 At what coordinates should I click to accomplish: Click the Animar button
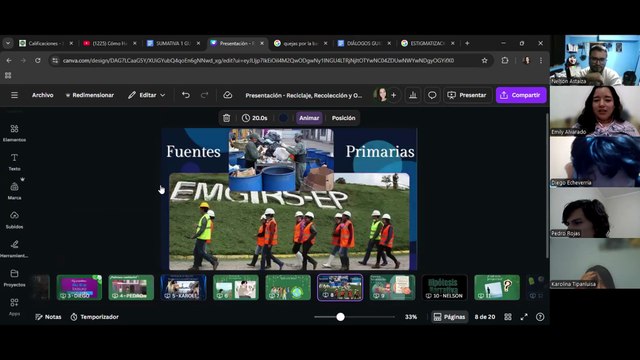click(309, 118)
